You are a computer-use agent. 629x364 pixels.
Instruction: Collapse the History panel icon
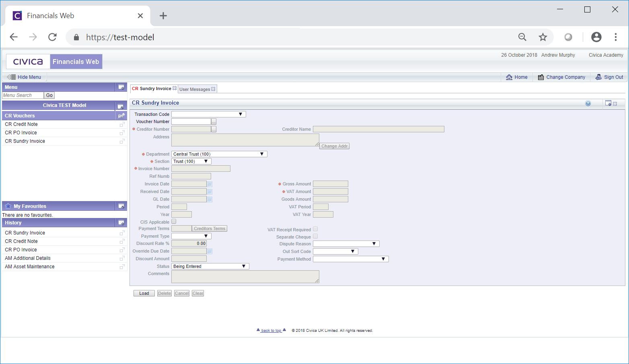click(x=121, y=223)
